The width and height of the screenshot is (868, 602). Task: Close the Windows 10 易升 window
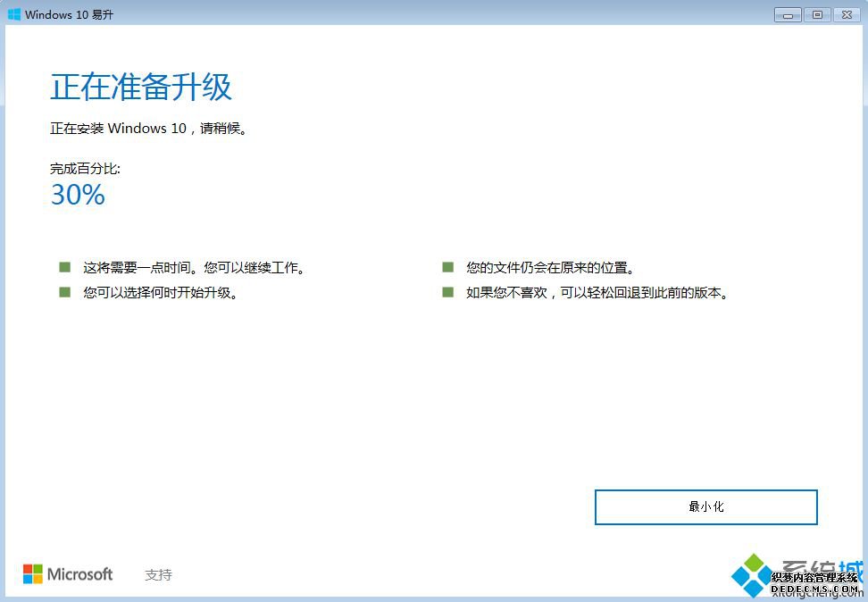click(847, 15)
